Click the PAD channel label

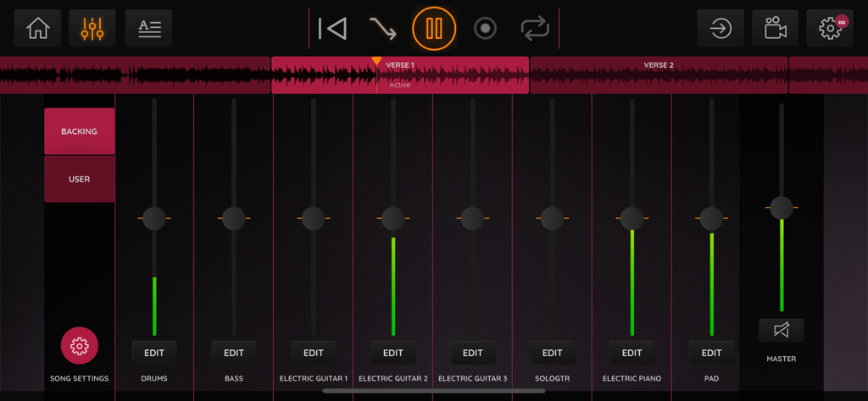tap(711, 379)
